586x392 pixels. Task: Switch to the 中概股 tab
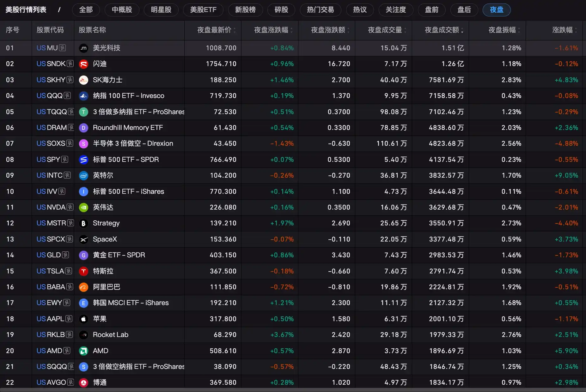point(122,10)
